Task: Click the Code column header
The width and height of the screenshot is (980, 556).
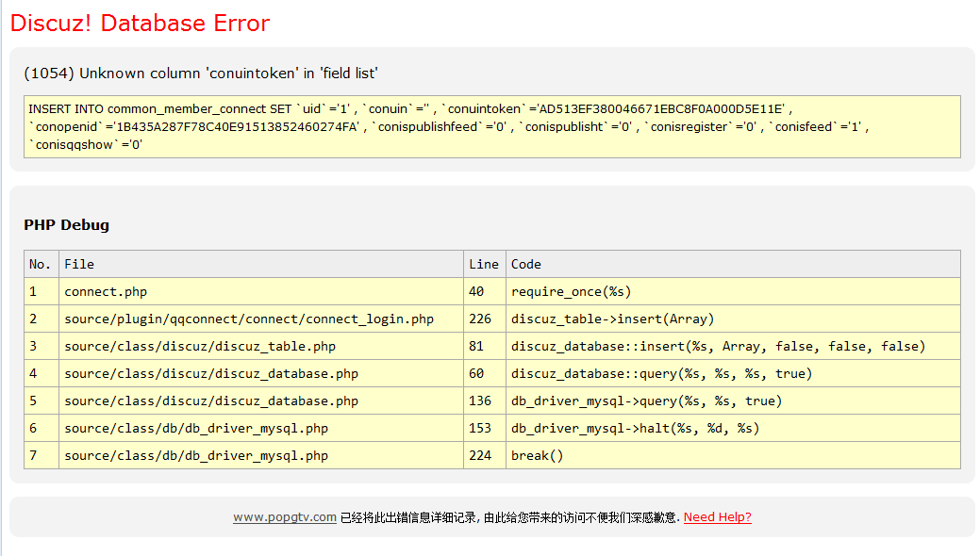Action: coord(733,264)
